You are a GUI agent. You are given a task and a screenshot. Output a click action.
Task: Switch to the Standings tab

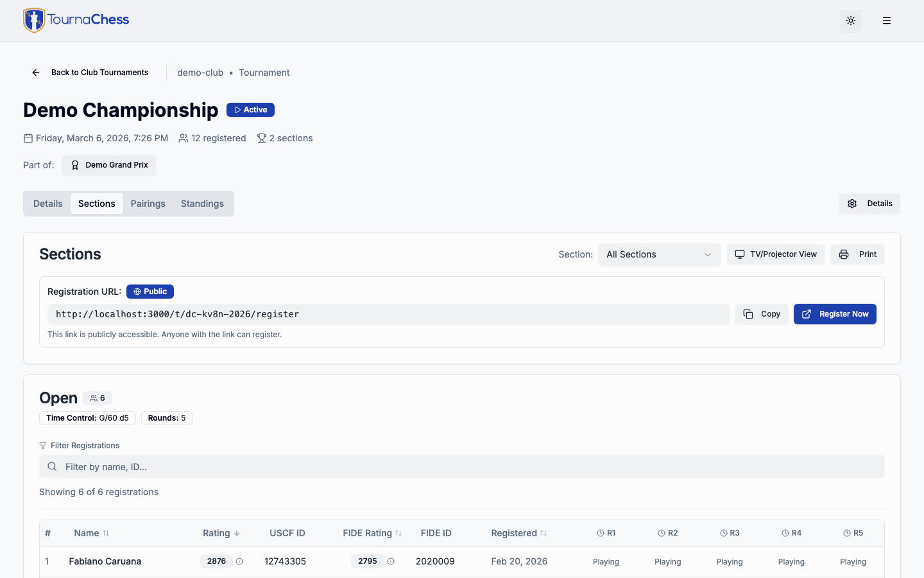pos(201,203)
